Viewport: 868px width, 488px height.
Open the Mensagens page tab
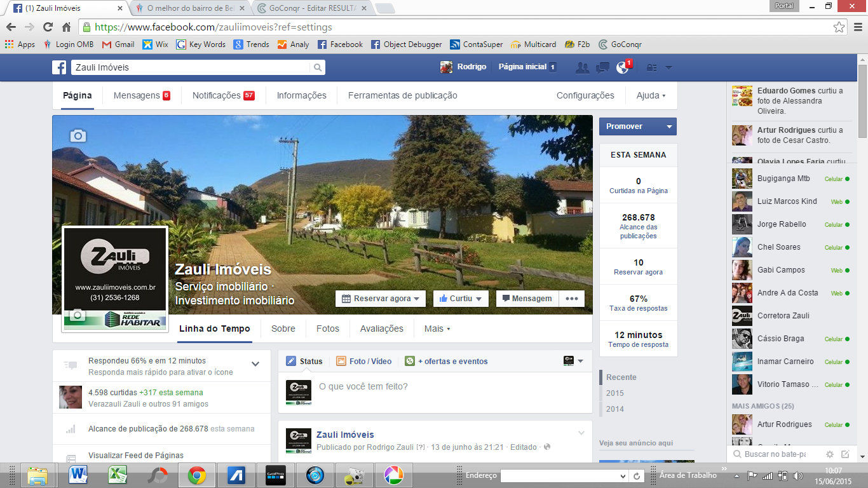coord(142,96)
